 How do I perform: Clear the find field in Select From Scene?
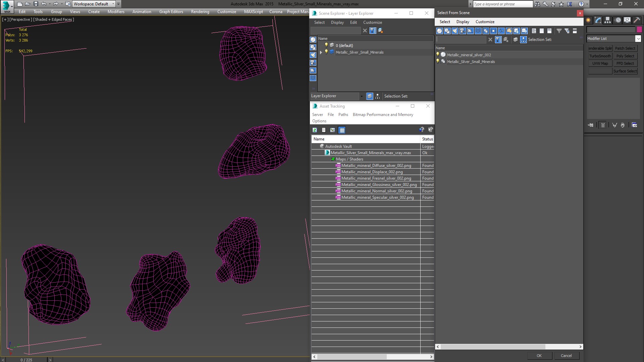[x=490, y=40]
